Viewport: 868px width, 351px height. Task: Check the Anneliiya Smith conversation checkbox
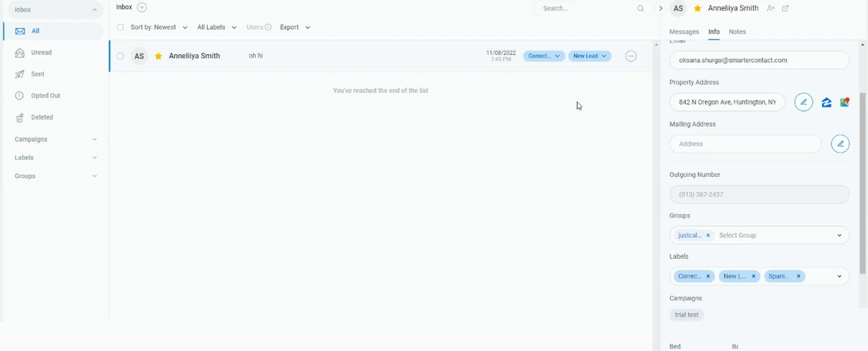click(120, 56)
